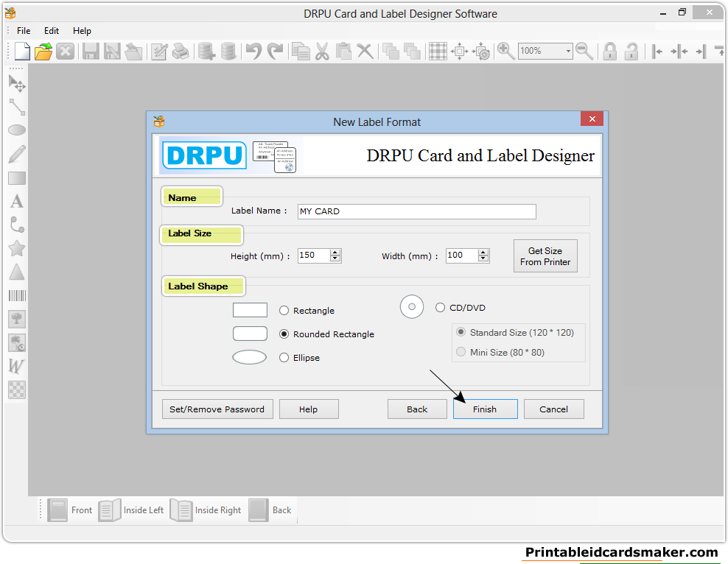The height and width of the screenshot is (564, 728).
Task: Click the New document icon in toolbar
Action: coord(22,51)
